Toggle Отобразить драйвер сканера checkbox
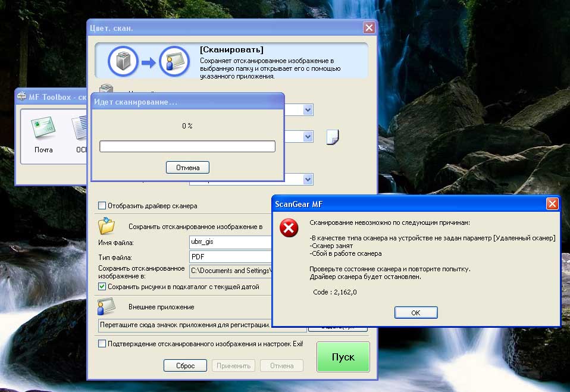This screenshot has width=570, height=392. click(102, 206)
